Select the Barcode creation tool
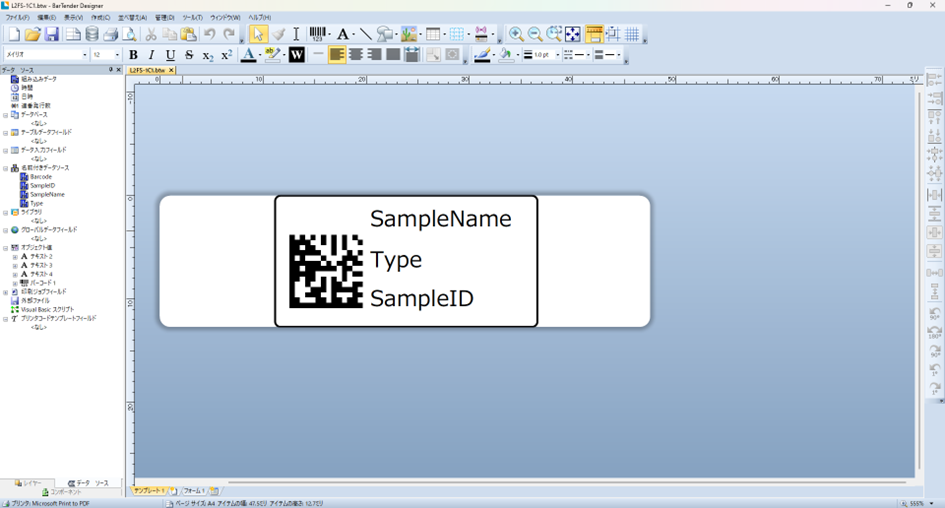Image resolution: width=945 pixels, height=508 pixels. pos(318,34)
